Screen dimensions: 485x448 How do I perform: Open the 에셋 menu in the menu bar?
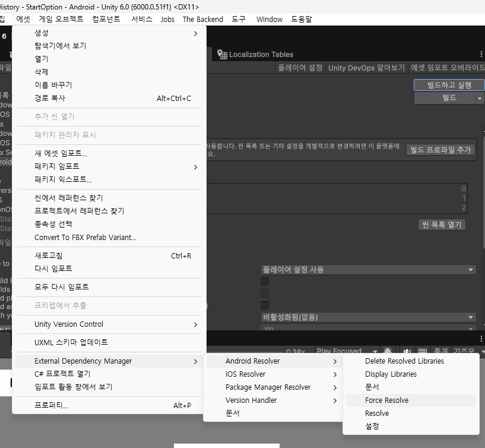point(23,19)
